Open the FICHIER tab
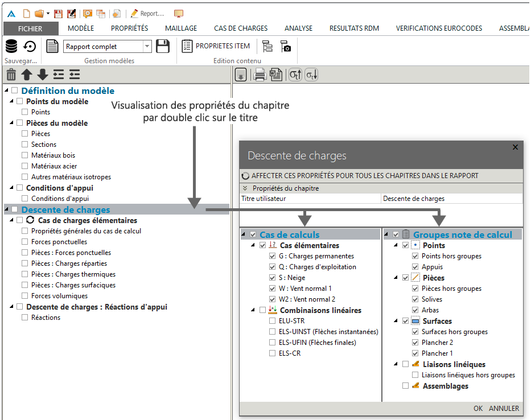 tap(31, 29)
